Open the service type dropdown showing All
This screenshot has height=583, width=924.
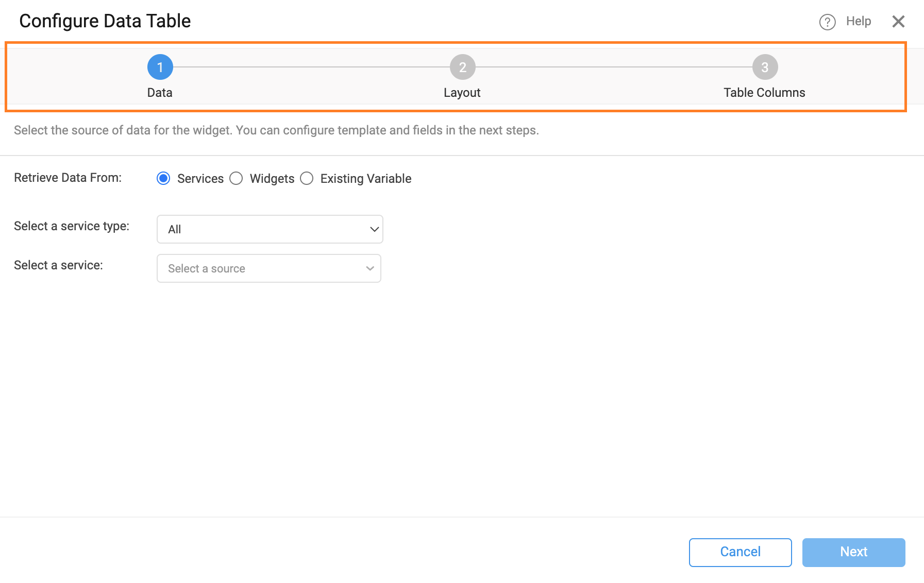point(270,229)
